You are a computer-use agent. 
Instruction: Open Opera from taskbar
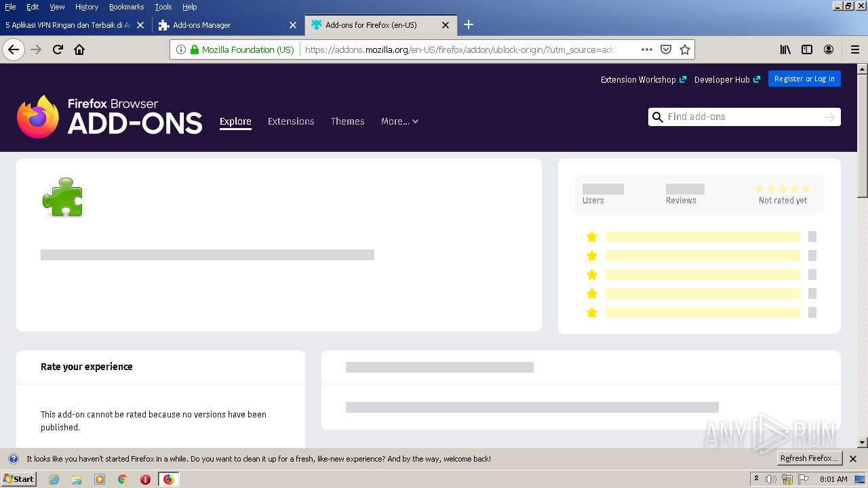(x=145, y=479)
